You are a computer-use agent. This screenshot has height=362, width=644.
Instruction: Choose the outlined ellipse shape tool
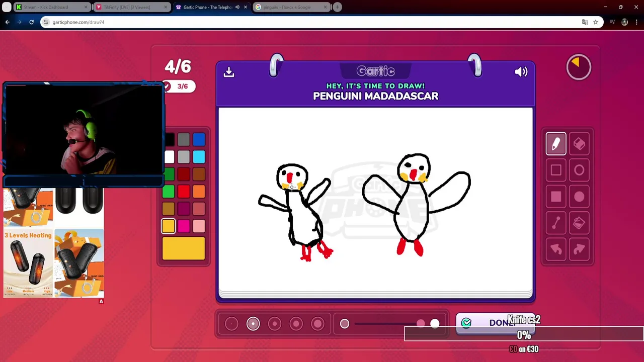pyautogui.click(x=579, y=170)
